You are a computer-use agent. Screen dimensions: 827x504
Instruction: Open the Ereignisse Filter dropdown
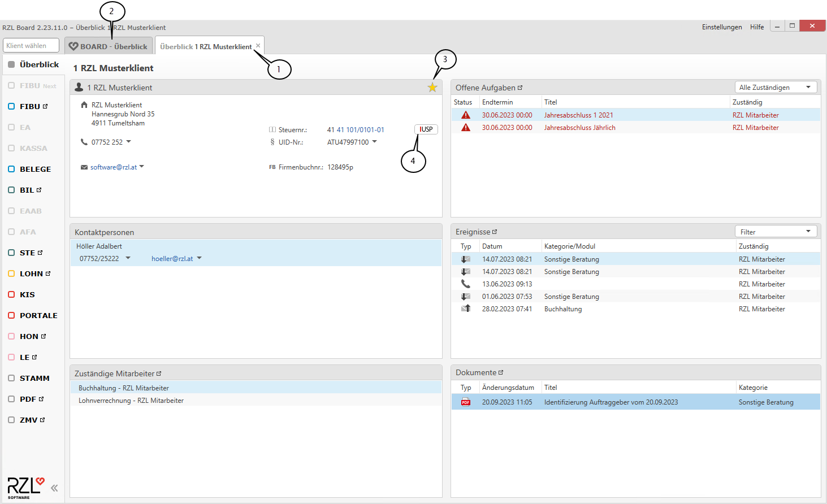click(x=776, y=232)
